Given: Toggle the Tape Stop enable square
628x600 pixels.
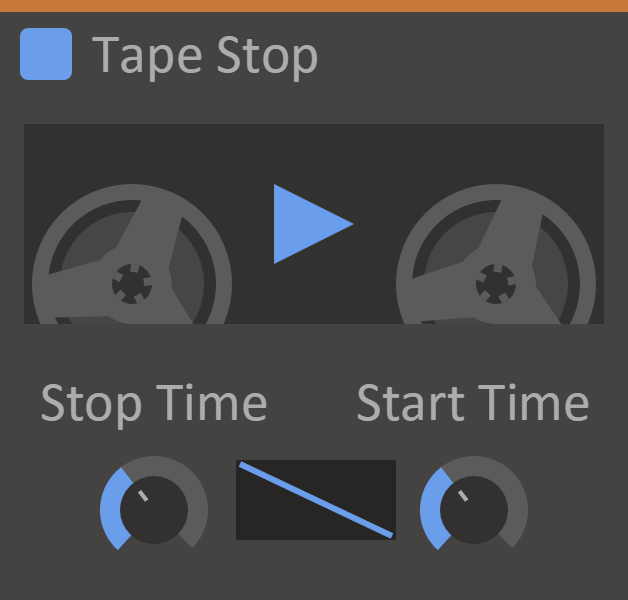Looking at the screenshot, I should pos(46,54).
